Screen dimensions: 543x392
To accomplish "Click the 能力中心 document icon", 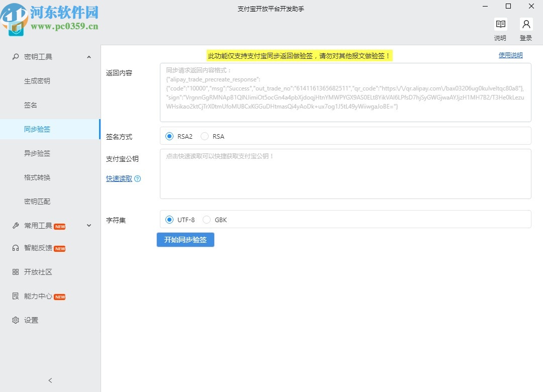I will point(16,296).
